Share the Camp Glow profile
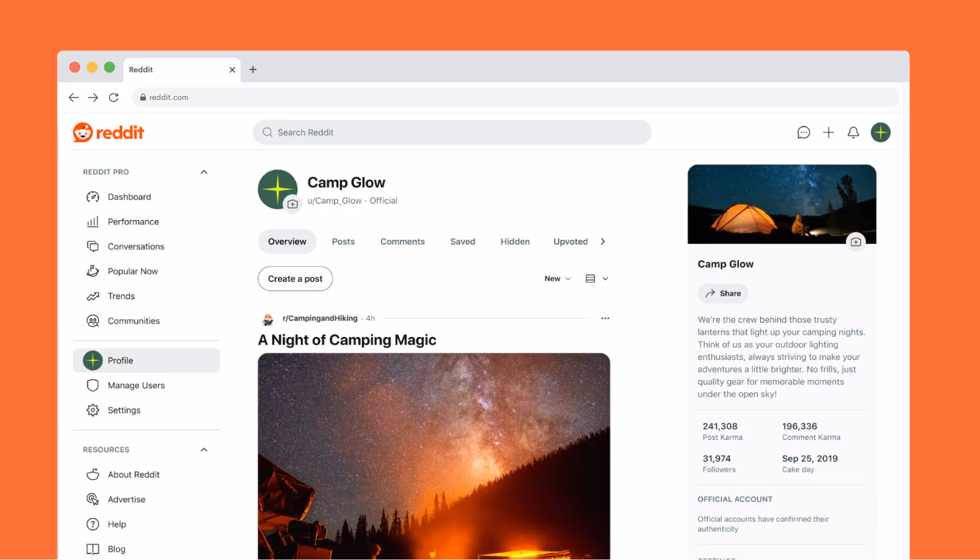 [x=723, y=293]
